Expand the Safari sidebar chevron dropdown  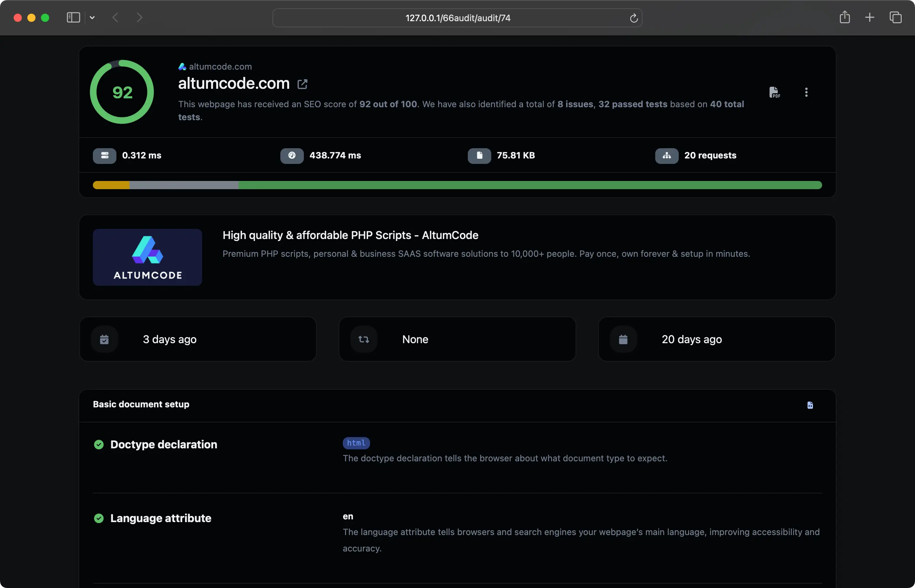point(93,17)
